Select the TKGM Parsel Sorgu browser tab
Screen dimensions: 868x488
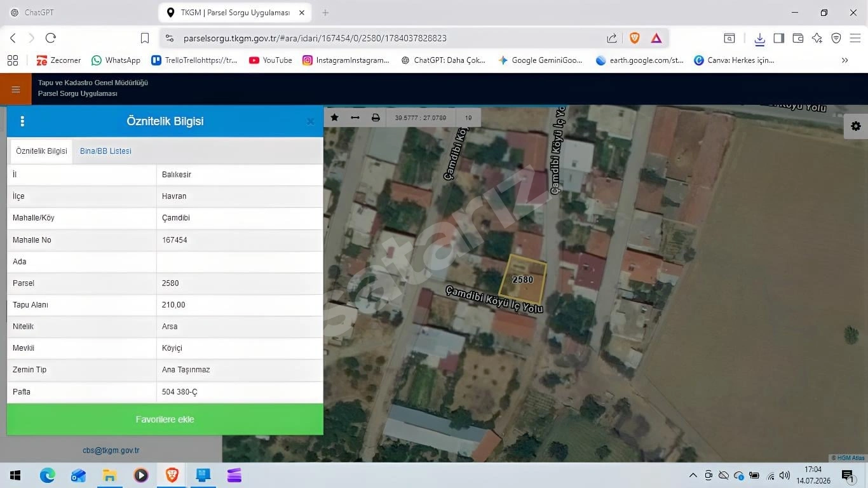tap(235, 13)
